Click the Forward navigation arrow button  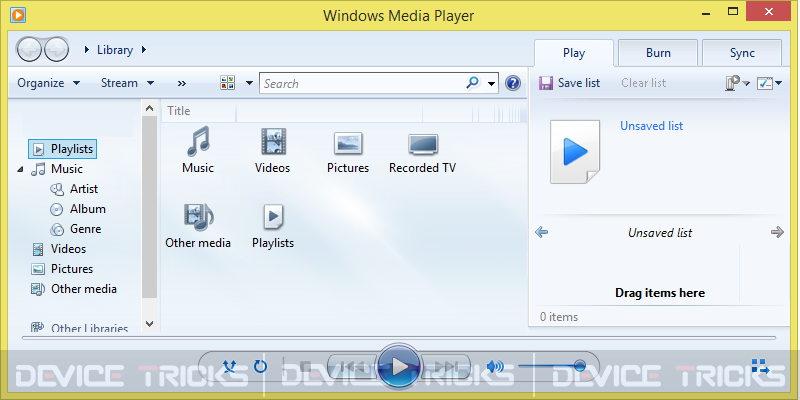click(x=56, y=49)
